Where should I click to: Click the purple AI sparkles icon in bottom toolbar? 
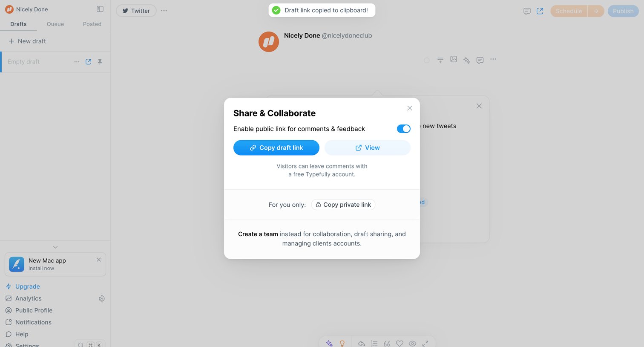pos(329,343)
